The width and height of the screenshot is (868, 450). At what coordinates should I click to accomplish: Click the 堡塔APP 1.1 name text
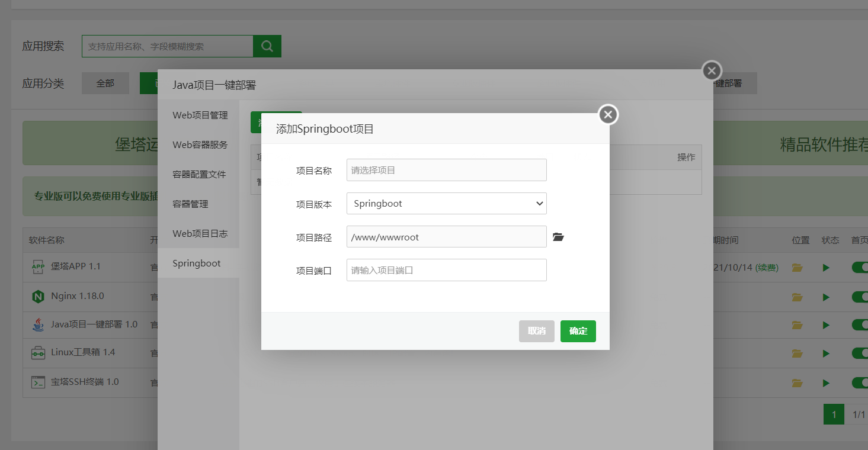[76, 266]
